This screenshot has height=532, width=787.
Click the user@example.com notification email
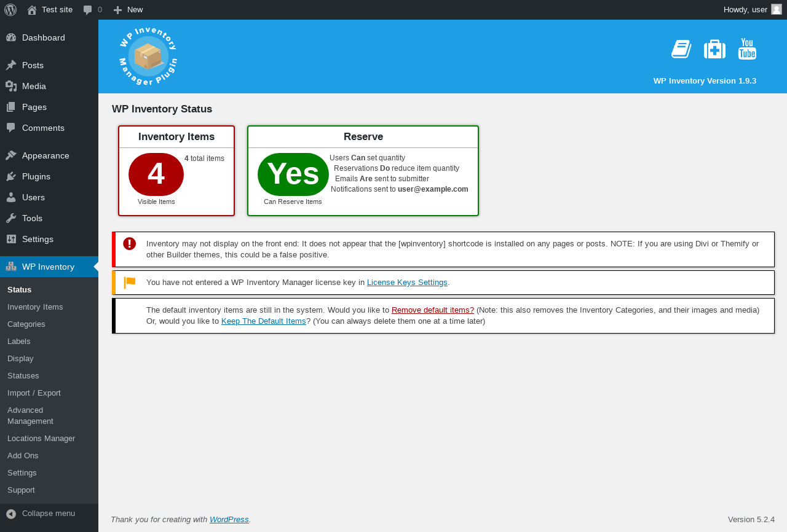tap(433, 189)
